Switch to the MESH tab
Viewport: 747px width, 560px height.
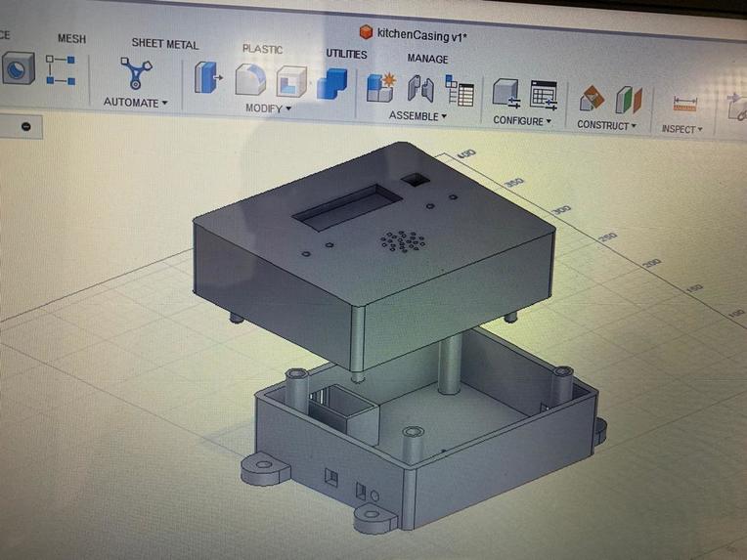coord(72,38)
